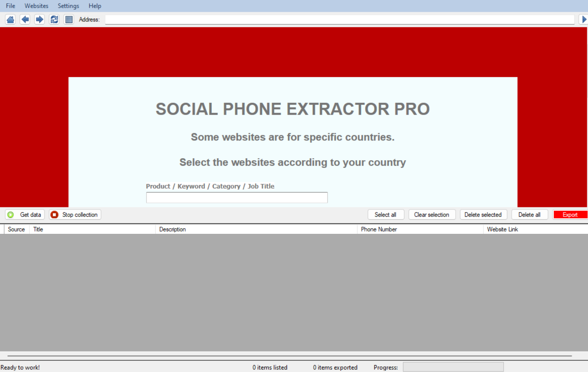The width and height of the screenshot is (588, 372).
Task: Click the Go arrow beside Address bar
Action: pos(584,19)
